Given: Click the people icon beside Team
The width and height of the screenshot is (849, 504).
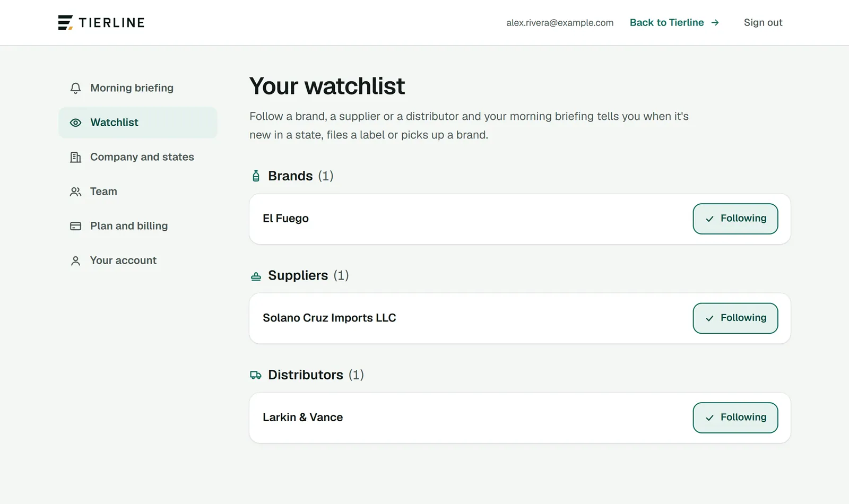Looking at the screenshot, I should pyautogui.click(x=75, y=192).
